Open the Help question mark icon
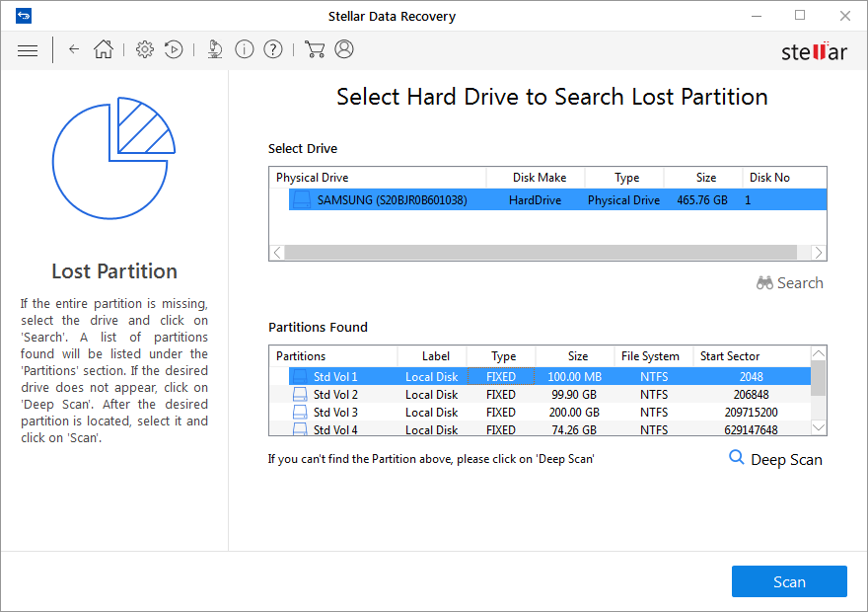The height and width of the screenshot is (612, 868). coord(273,49)
